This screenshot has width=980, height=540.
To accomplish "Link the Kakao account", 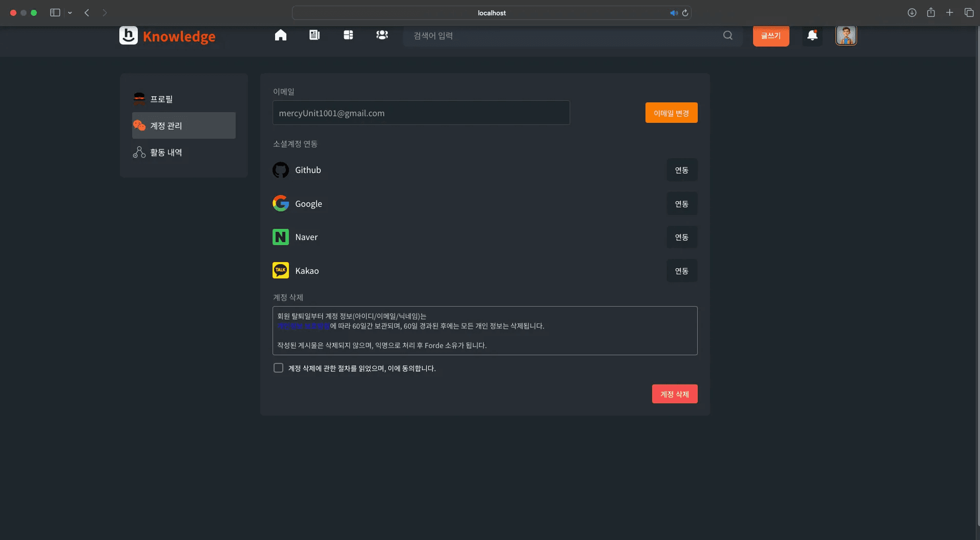I will click(x=681, y=271).
